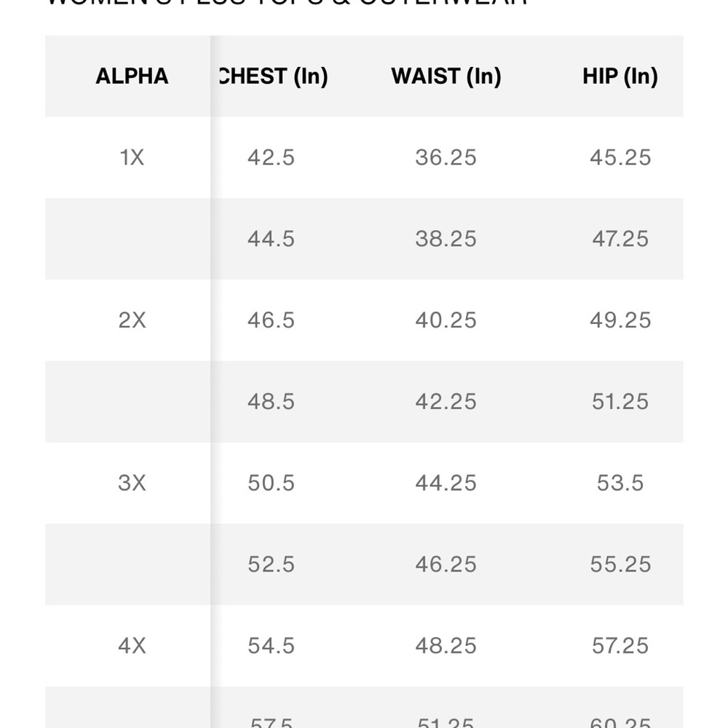Screen dimensions: 728x728
Task: Select the CHEST (In) column header
Action: click(273, 76)
